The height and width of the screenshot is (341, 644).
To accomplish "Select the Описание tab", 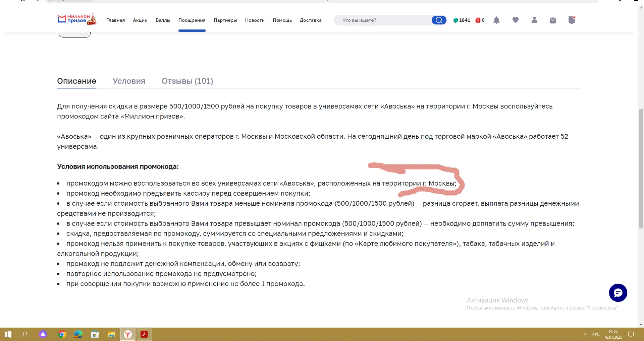I will pyautogui.click(x=77, y=81).
